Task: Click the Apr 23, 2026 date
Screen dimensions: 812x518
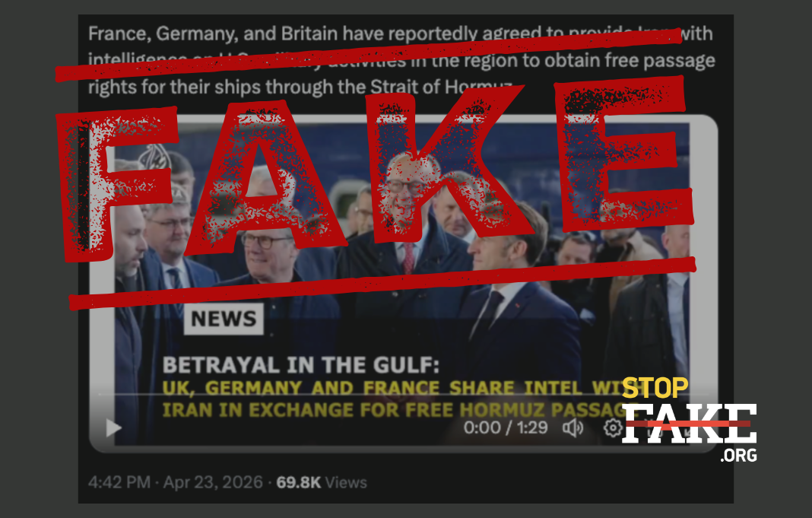Action: pos(213,482)
